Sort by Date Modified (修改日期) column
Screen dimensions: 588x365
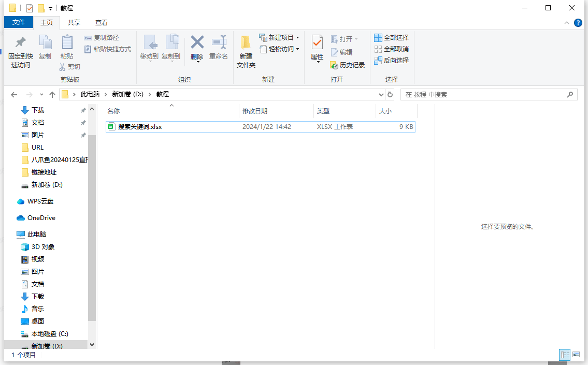tap(276, 111)
